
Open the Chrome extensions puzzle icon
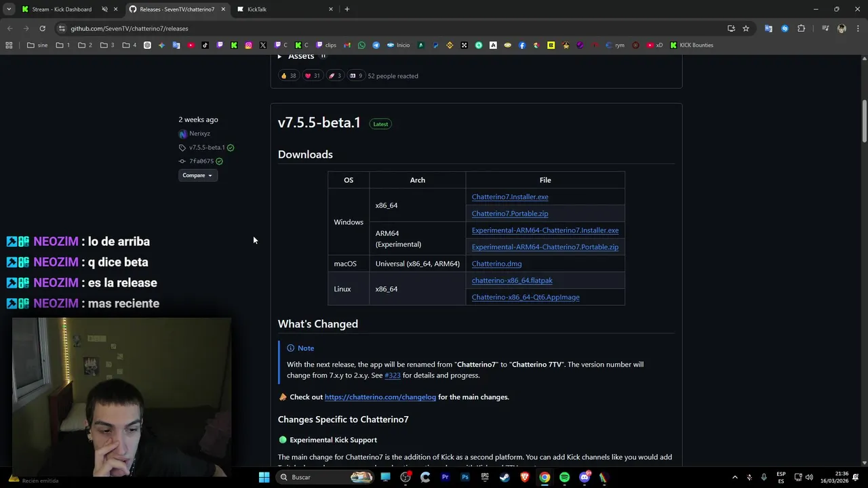pyautogui.click(x=802, y=28)
